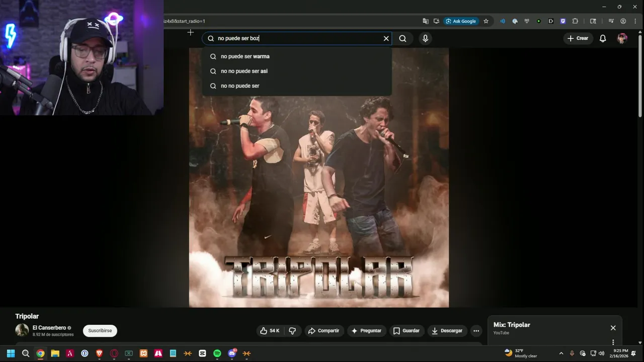
Task: Open YouTube notifications bell
Action: click(603, 38)
